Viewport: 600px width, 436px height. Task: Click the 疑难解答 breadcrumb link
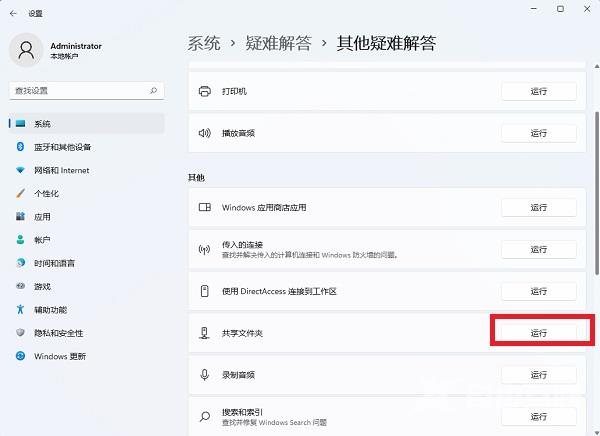coord(279,43)
